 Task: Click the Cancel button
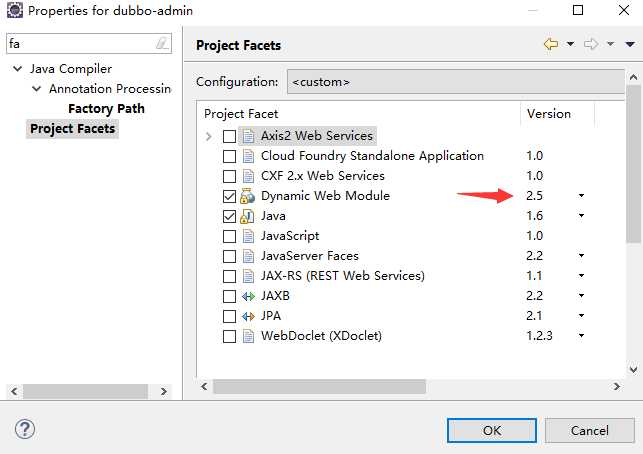590,430
